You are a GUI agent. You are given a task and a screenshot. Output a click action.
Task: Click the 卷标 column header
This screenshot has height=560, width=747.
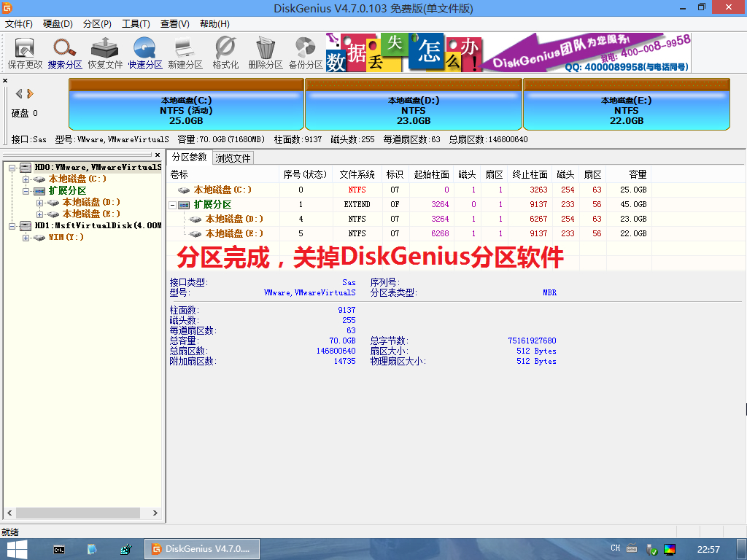223,174
